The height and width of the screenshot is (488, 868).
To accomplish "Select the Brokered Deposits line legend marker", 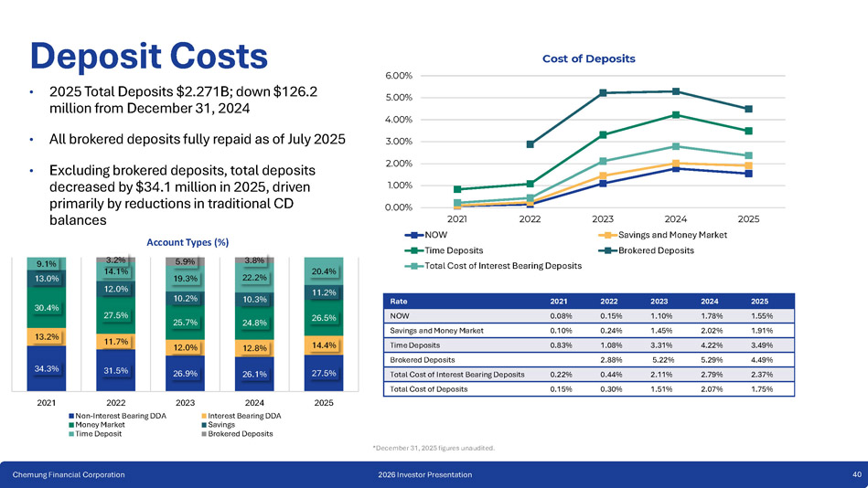I will pyautogui.click(x=605, y=250).
